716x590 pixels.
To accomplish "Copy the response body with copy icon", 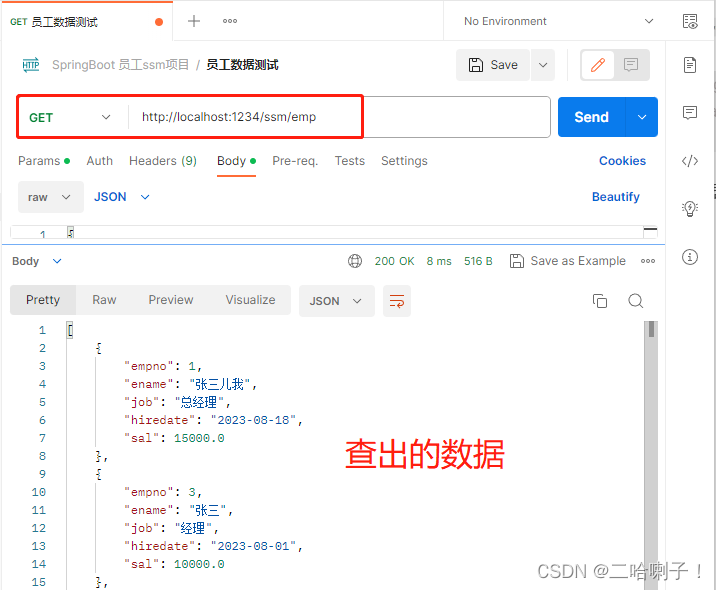I will click(600, 301).
